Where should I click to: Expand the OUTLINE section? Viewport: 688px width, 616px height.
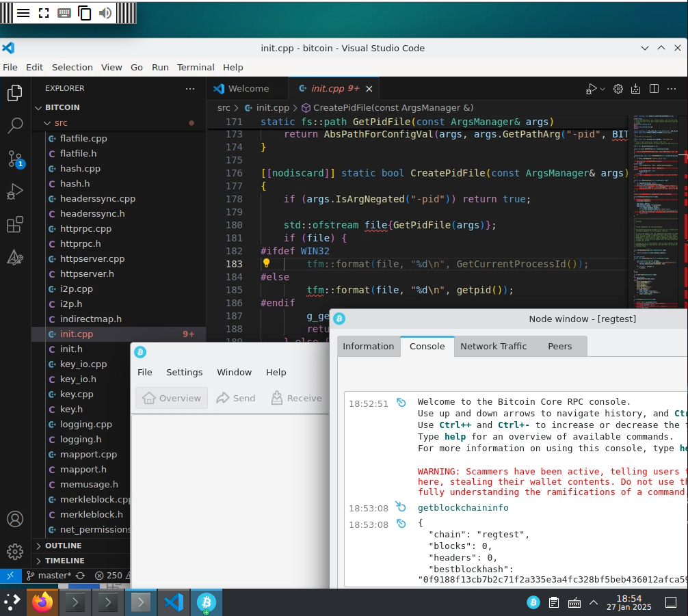(63, 546)
